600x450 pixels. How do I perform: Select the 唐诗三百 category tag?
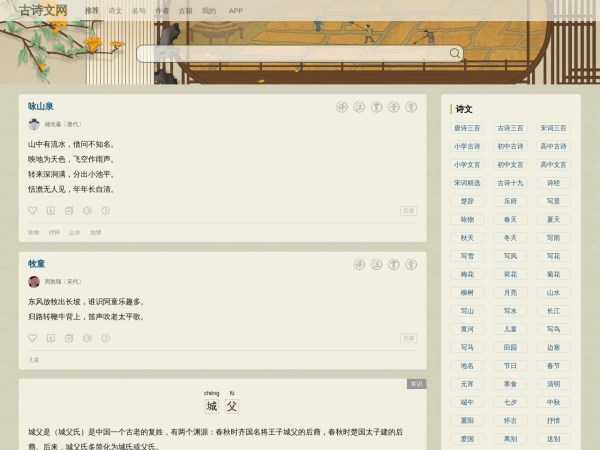(x=467, y=128)
